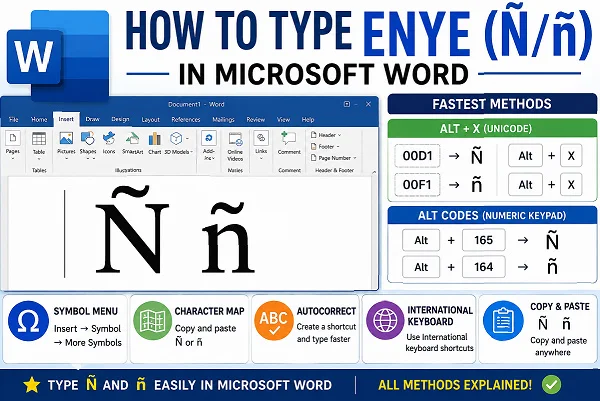Click the Alt key next to 00F1 row
Viewport: 600px width, 401px height.
tap(525, 184)
